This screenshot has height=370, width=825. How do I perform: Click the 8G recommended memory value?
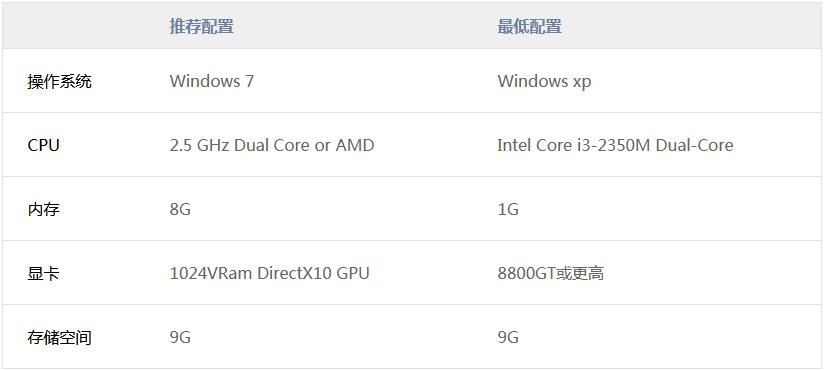point(180,209)
